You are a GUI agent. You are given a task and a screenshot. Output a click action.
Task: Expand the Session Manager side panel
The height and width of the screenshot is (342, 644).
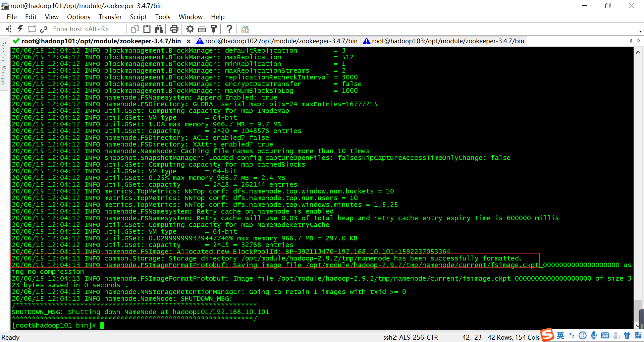pyautogui.click(x=4, y=64)
